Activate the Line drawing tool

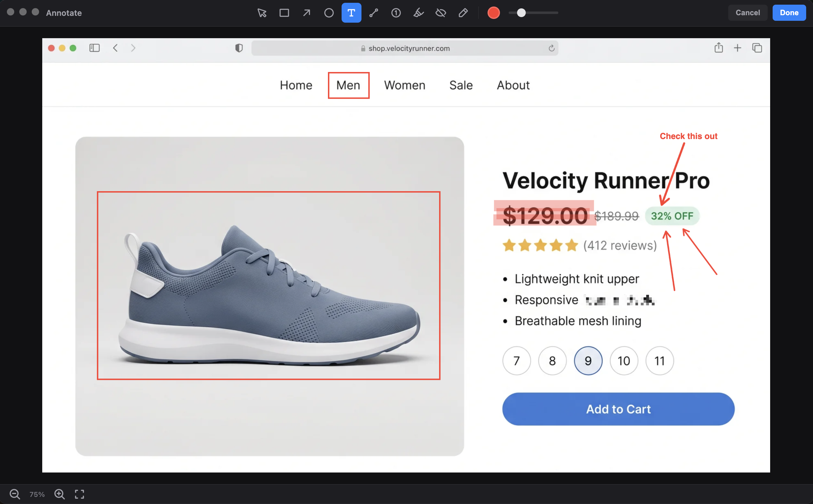[374, 13]
